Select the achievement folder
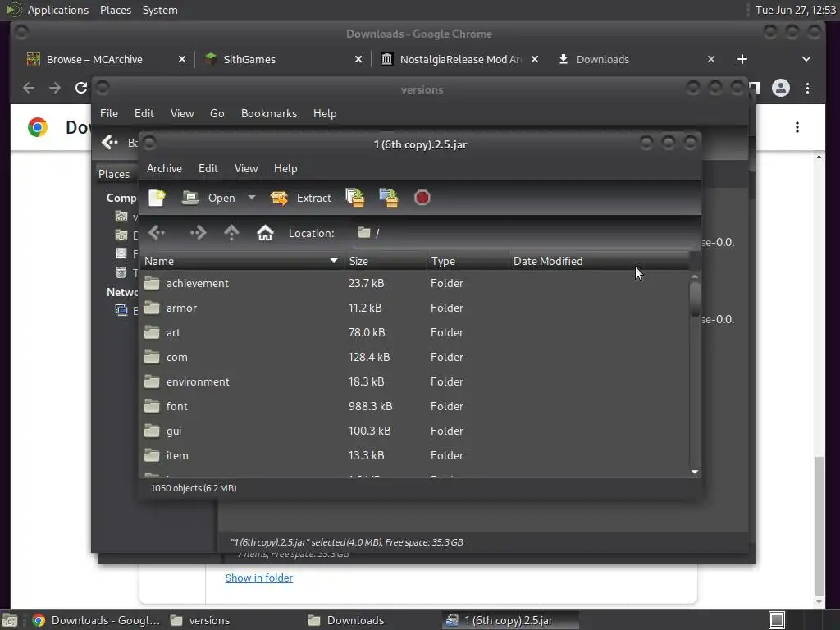 click(413, 283)
